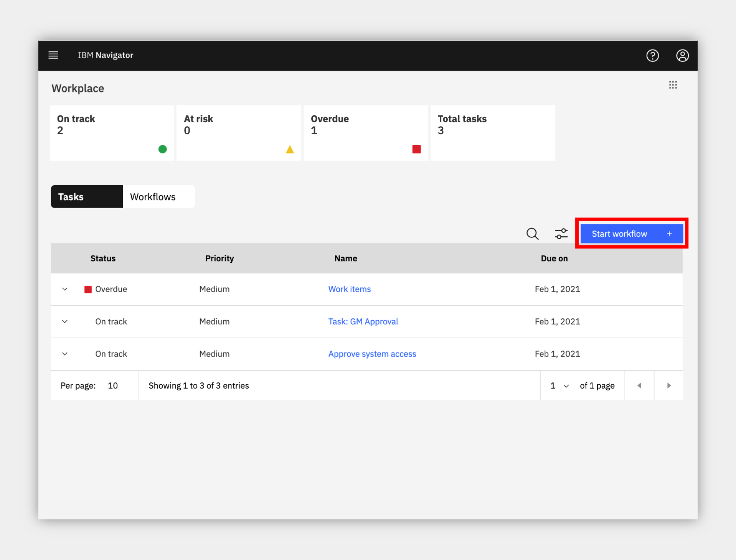The height and width of the screenshot is (560, 736).
Task: Open the filter settings sliders icon
Action: pyautogui.click(x=561, y=234)
